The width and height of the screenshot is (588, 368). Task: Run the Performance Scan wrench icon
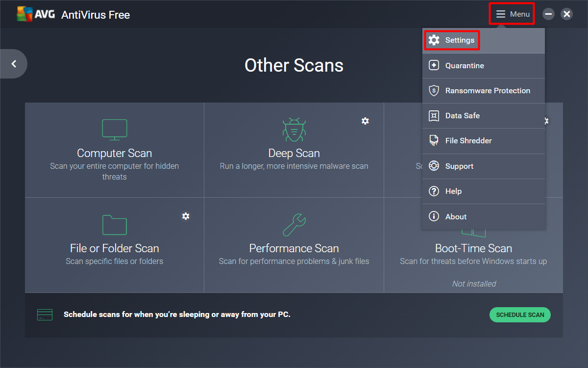coord(294,225)
